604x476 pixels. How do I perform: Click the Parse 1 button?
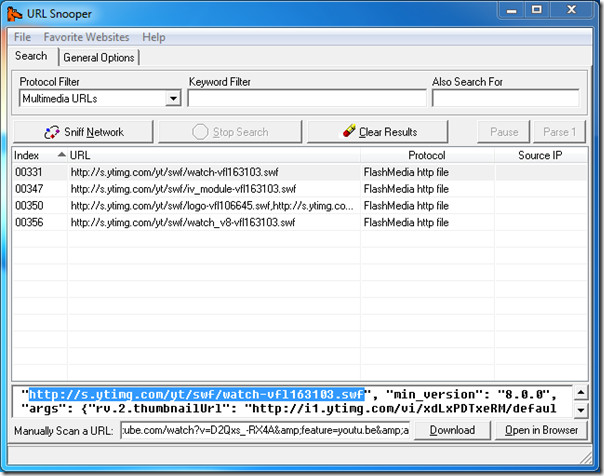(560, 132)
